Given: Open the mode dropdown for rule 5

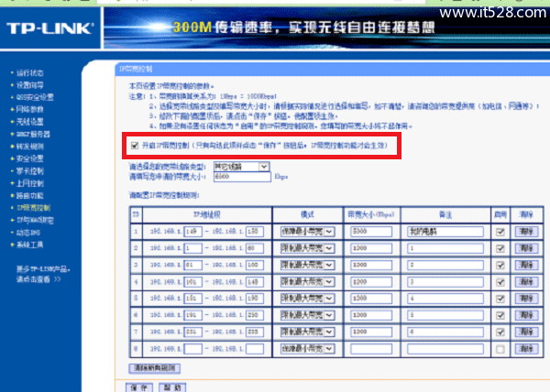Looking at the screenshot, I should [307, 299].
